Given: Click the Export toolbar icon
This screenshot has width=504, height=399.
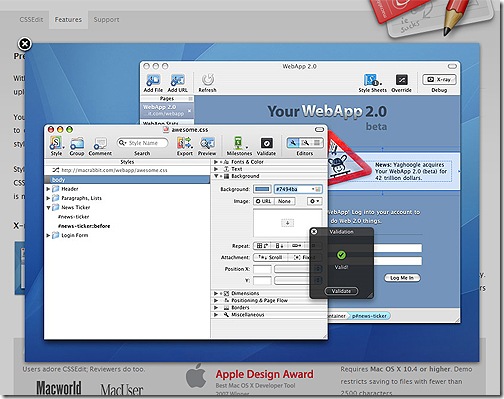Looking at the screenshot, I should click(184, 143).
